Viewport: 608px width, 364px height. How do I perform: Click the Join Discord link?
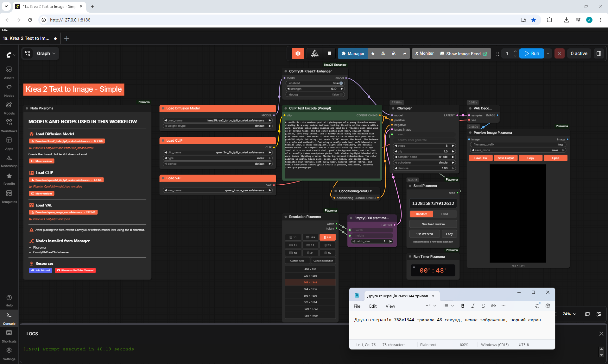pos(41,270)
